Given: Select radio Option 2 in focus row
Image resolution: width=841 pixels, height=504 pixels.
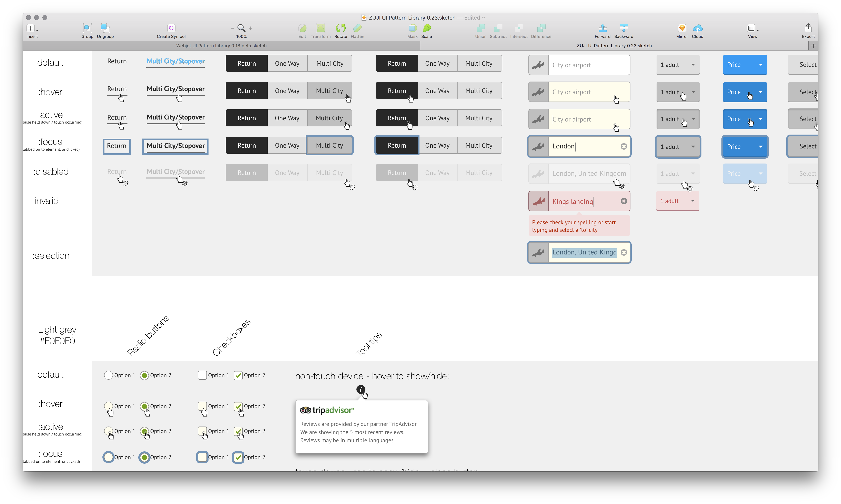Looking at the screenshot, I should pos(144,457).
